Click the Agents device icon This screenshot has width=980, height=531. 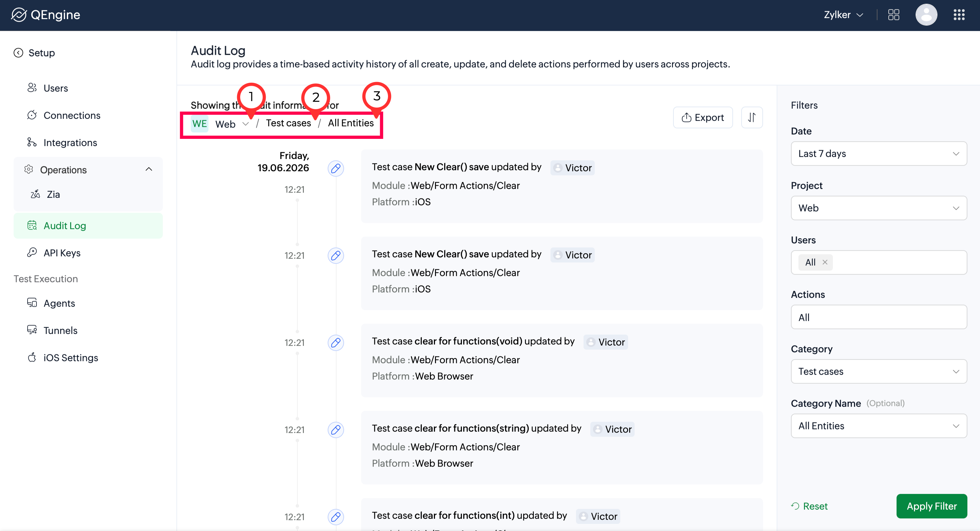(32, 303)
